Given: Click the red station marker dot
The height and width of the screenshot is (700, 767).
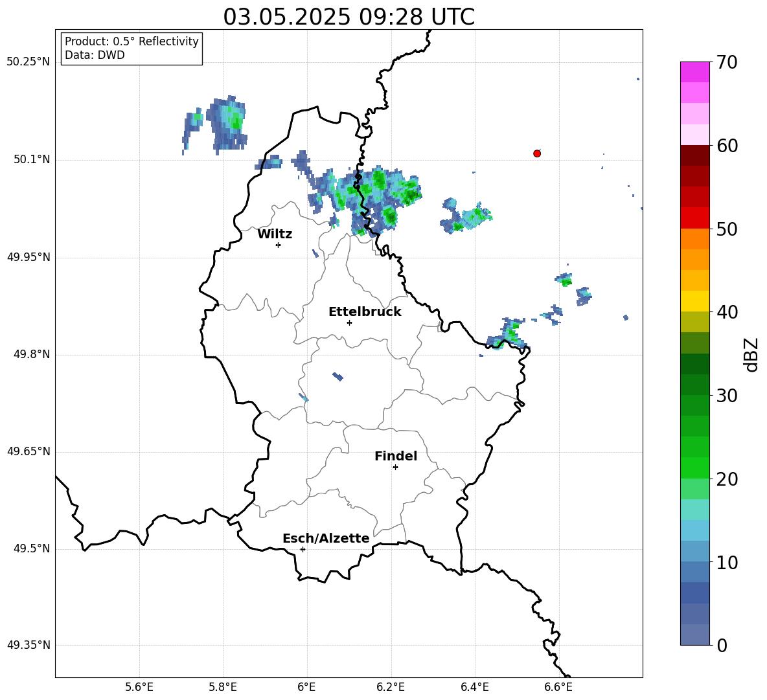Looking at the screenshot, I should pos(537,153).
